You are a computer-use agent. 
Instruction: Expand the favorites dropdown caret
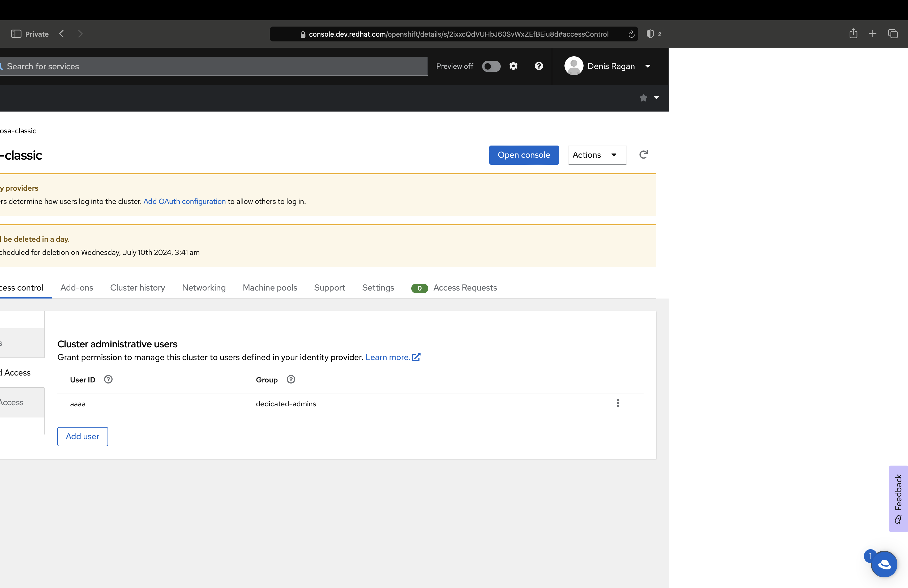(656, 98)
